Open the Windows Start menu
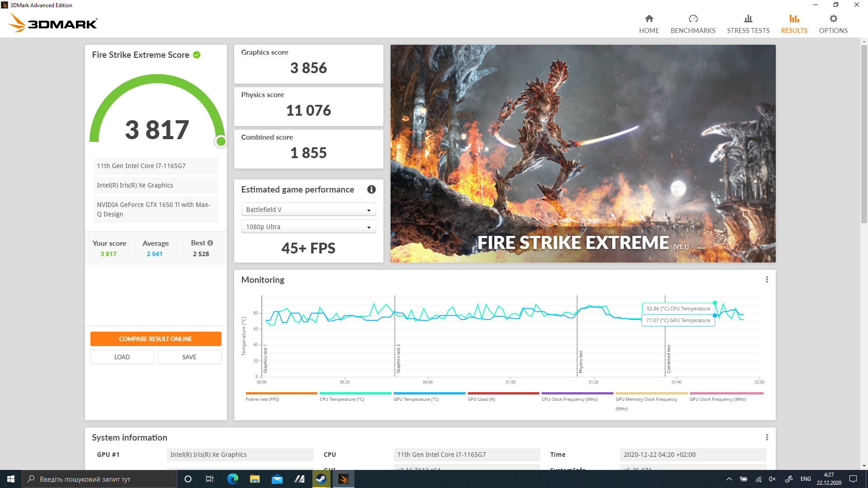868x488 pixels. coord(11,479)
